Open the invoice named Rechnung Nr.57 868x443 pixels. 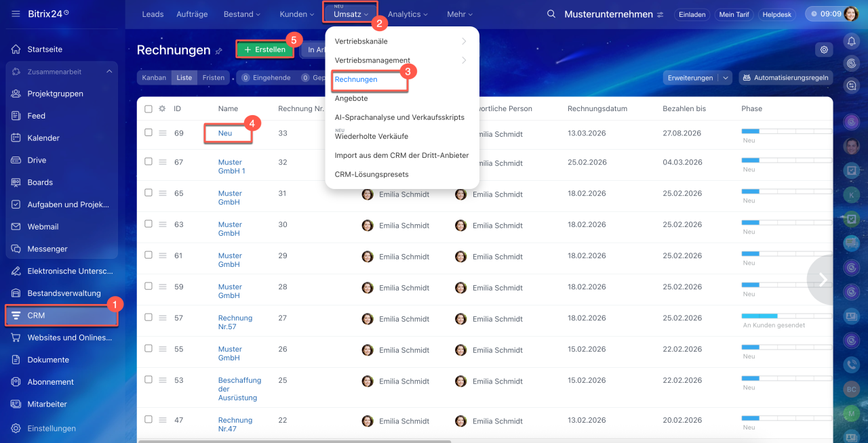tap(235, 322)
